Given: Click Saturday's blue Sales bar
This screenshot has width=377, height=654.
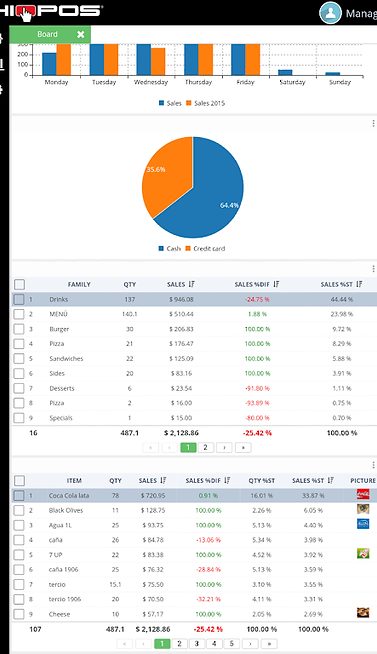Looking at the screenshot, I should point(285,73).
